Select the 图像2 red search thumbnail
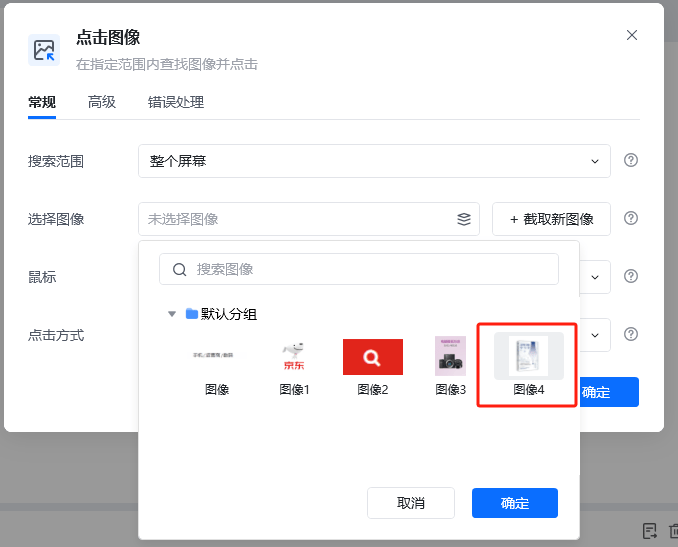 [x=373, y=357]
